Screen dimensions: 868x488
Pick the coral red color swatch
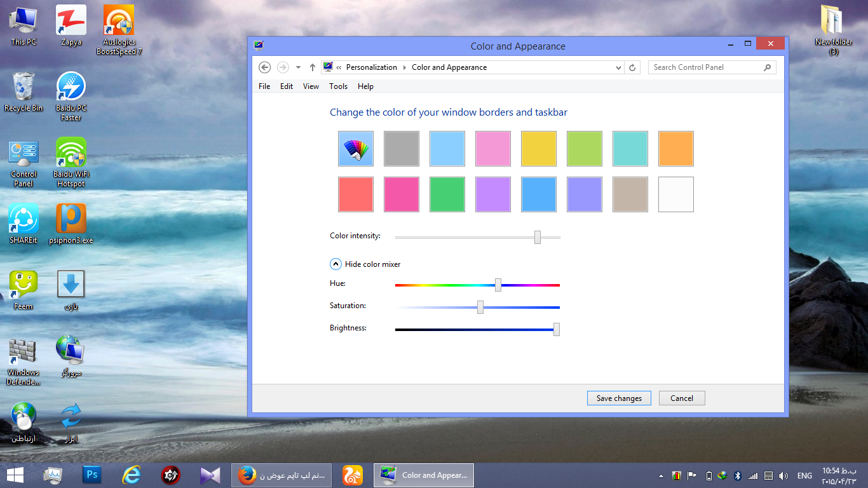pos(356,194)
